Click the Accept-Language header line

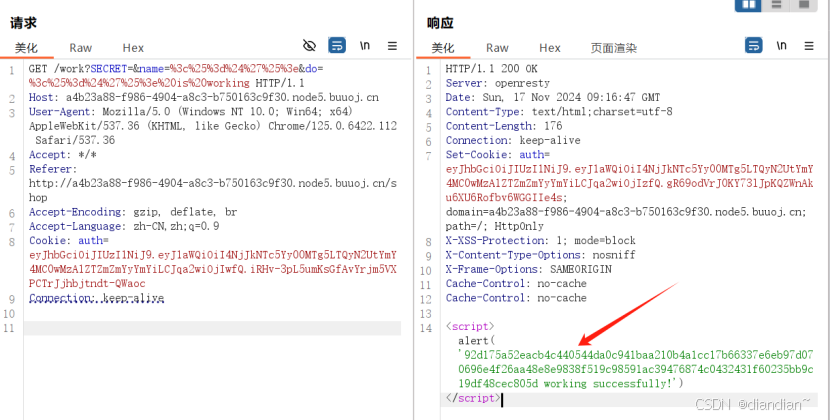(123, 226)
